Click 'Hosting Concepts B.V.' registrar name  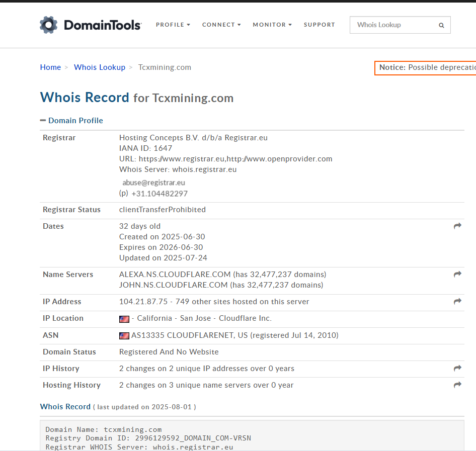pyautogui.click(x=159, y=137)
